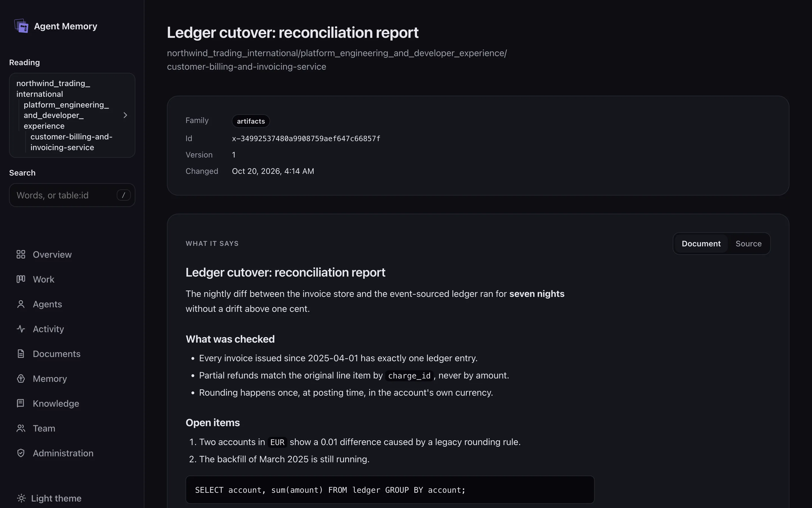The height and width of the screenshot is (508, 812).
Task: Click the Agent Memory logo icon
Action: pyautogui.click(x=21, y=26)
